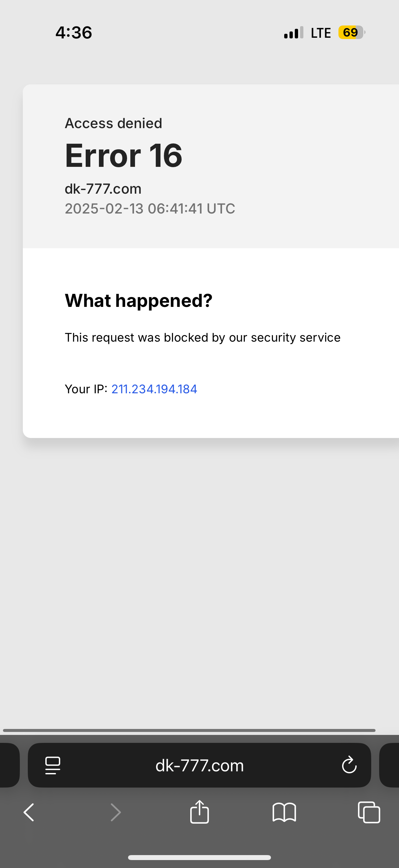
Task: Show all open tabs overview
Action: click(x=369, y=812)
